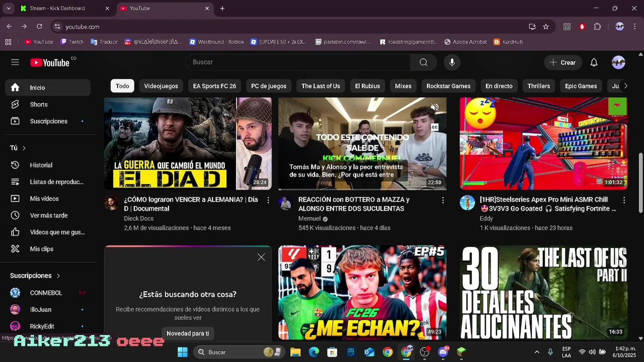Open the Windows Start menu
Screen dimensions: 644x362
pyautogui.click(x=182, y=352)
